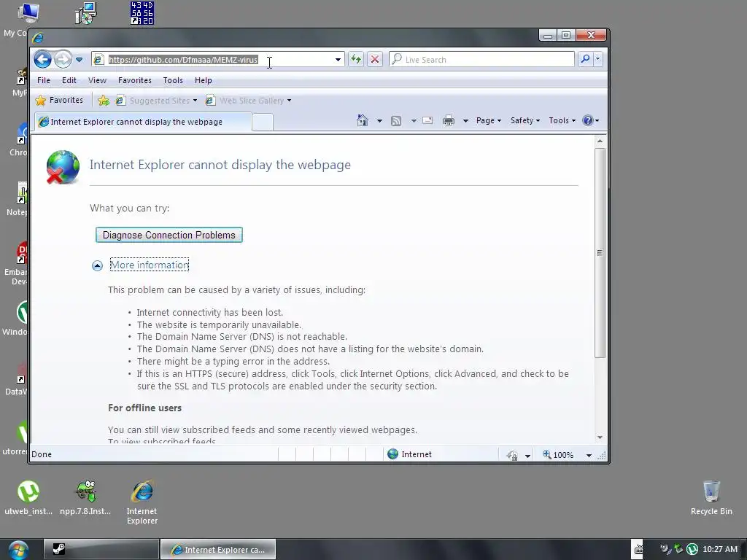
Task: Click the vertical scrollbar thumb
Action: pyautogui.click(x=600, y=252)
